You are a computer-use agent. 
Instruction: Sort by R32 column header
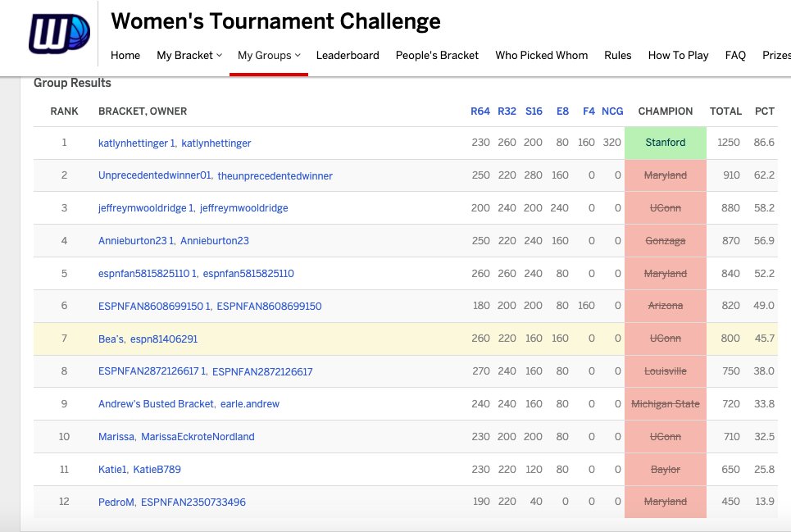click(x=507, y=111)
